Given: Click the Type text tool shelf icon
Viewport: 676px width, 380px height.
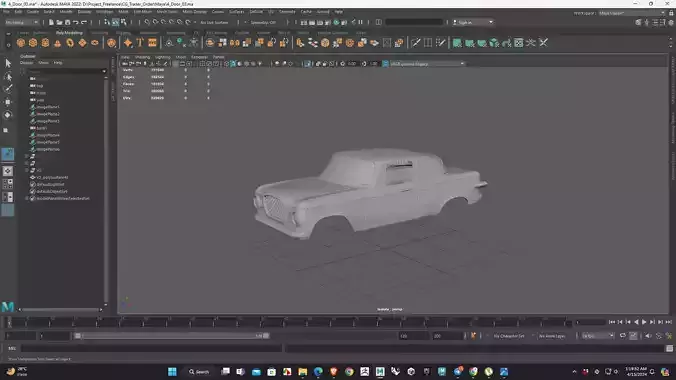Looking at the screenshot, I should tap(140, 43).
